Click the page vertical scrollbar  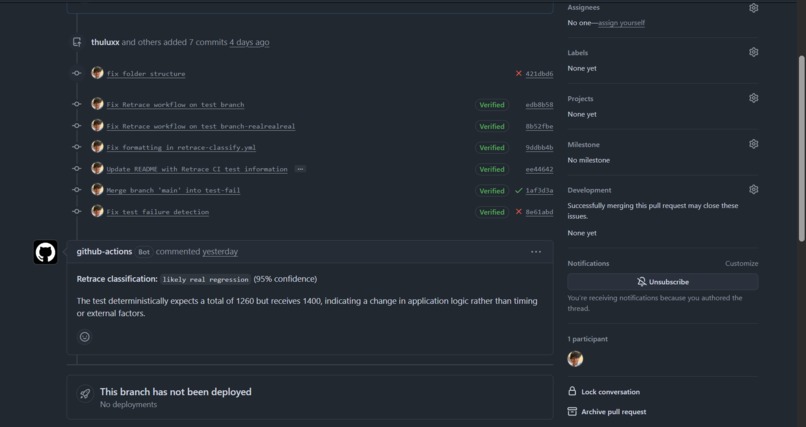[801, 149]
